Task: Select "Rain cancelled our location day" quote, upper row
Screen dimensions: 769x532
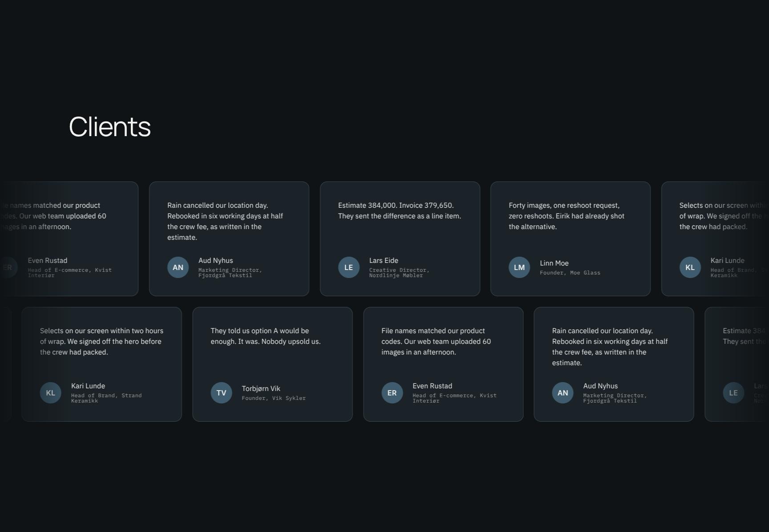Action: pyautogui.click(x=225, y=221)
